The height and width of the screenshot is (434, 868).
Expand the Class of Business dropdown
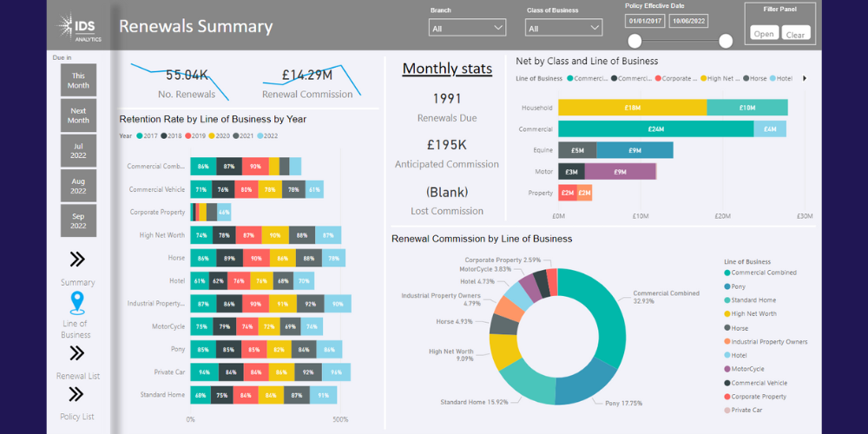(x=563, y=28)
